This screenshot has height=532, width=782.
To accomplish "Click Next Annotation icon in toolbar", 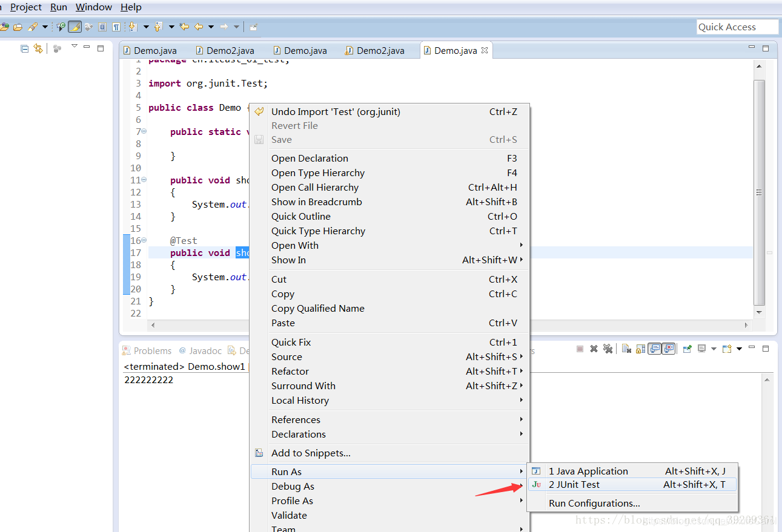I will point(132,27).
